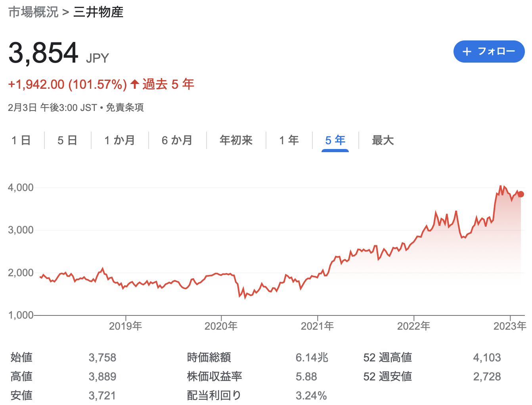
Task: Click the 2月3日 午後3:00 JST timestamp
Action: 52,107
